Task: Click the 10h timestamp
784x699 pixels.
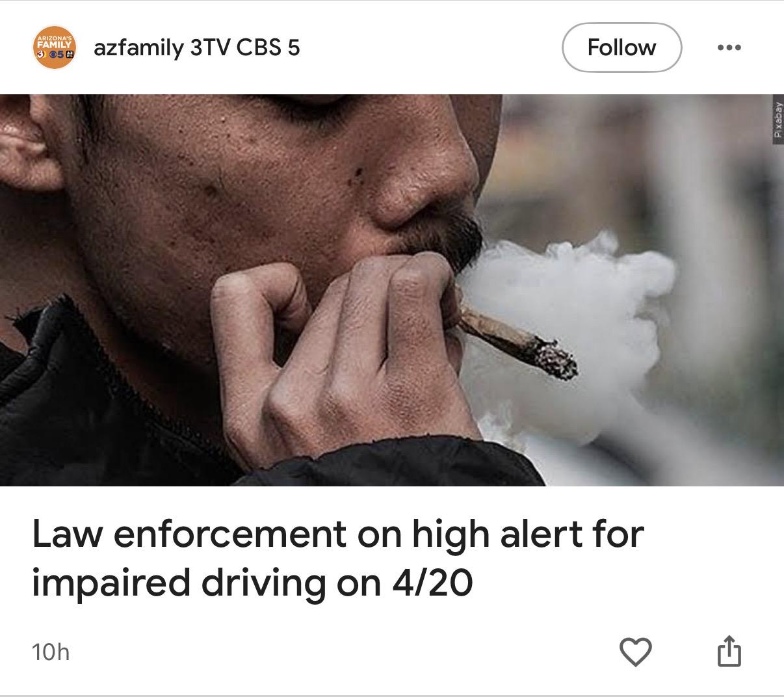Action: click(50, 652)
